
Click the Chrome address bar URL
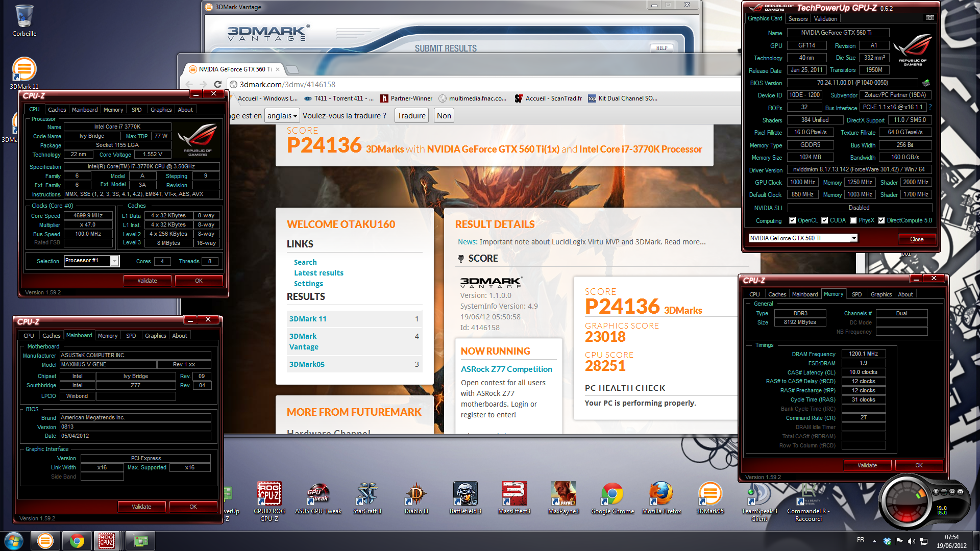pos(287,85)
